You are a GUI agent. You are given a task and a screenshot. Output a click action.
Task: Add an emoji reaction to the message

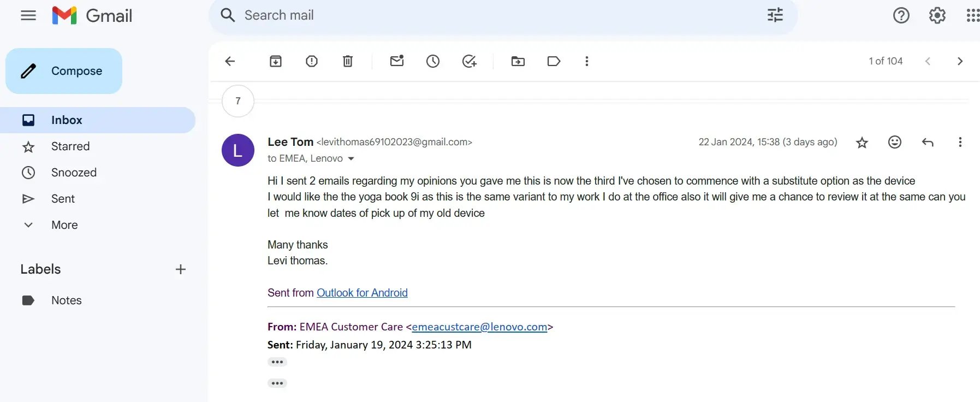pyautogui.click(x=895, y=143)
